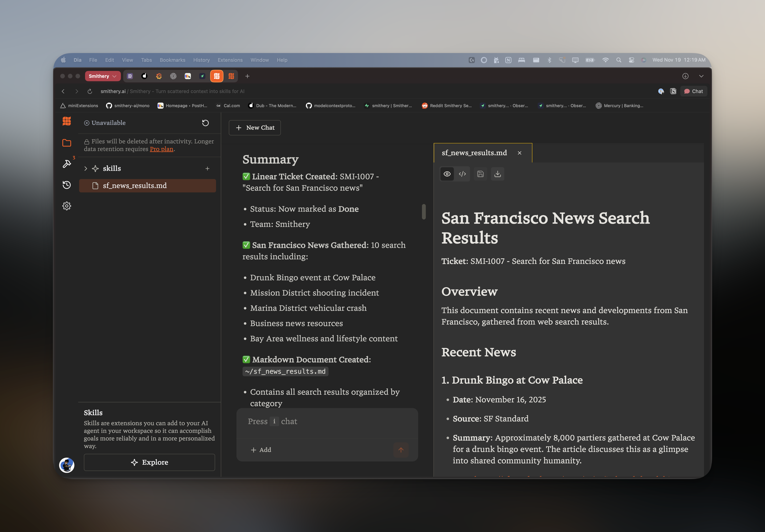
Task: Switch to the last orange grid Smithery tab
Action: (231, 76)
